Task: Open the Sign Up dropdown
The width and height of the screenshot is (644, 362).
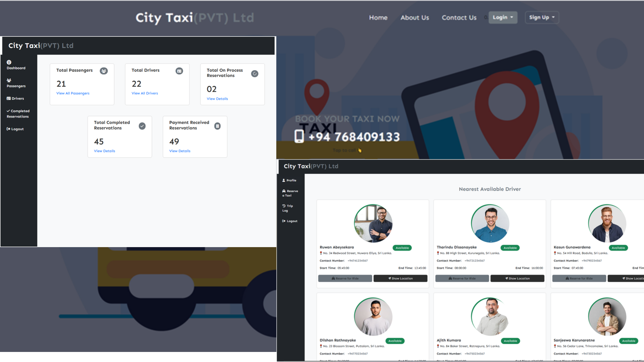Action: click(x=542, y=17)
